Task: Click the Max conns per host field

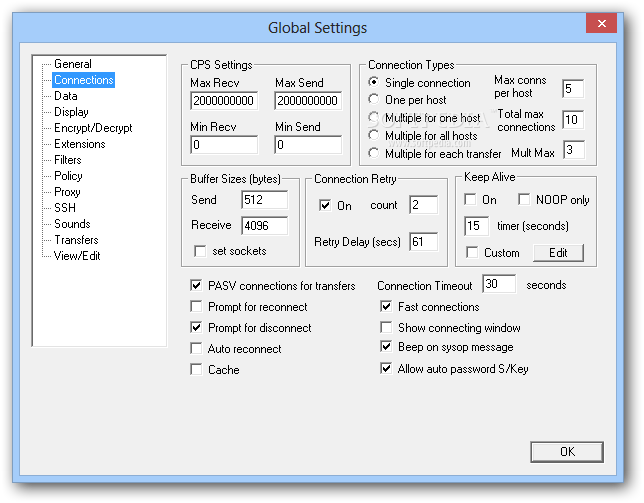Action: click(x=573, y=89)
